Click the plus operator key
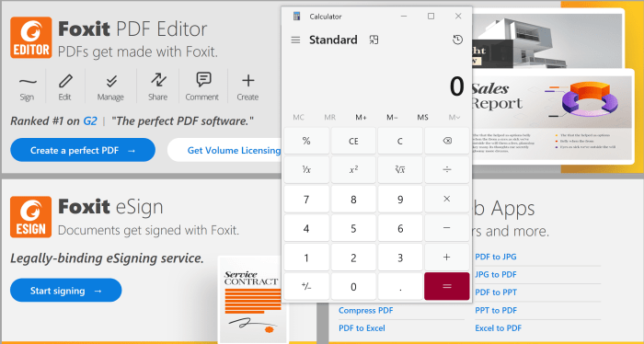644x344 pixels. (x=447, y=257)
